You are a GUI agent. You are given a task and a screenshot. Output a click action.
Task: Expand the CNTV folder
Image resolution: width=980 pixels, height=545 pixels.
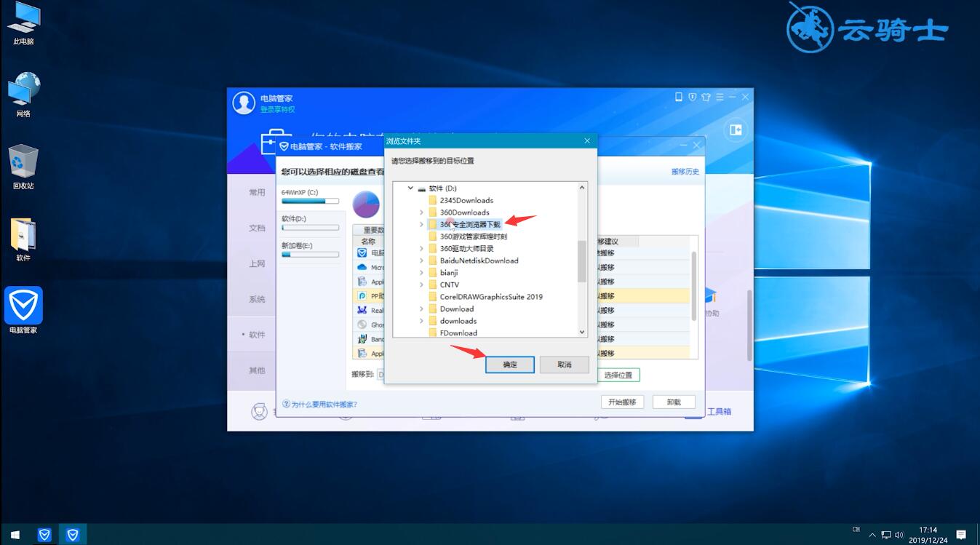[421, 285]
